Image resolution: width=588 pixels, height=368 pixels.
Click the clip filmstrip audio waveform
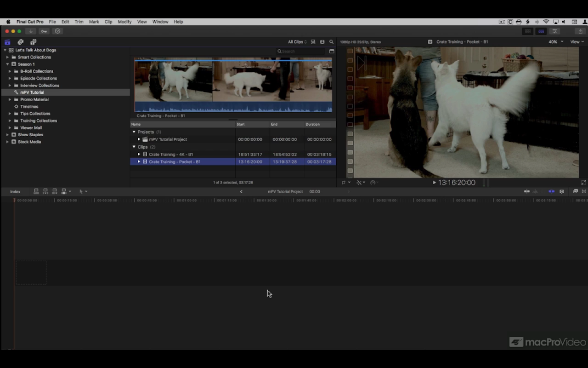pyautogui.click(x=233, y=108)
